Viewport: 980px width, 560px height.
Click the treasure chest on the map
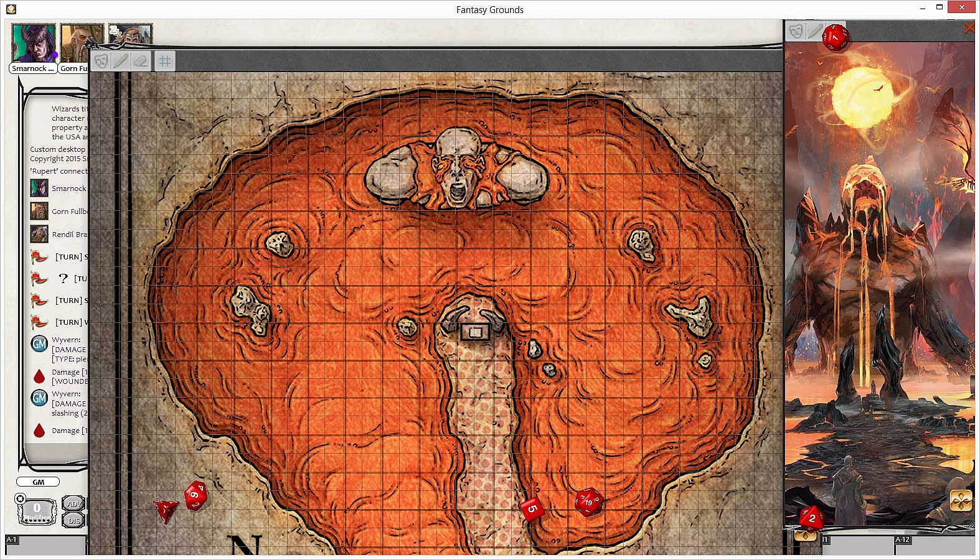tap(474, 332)
